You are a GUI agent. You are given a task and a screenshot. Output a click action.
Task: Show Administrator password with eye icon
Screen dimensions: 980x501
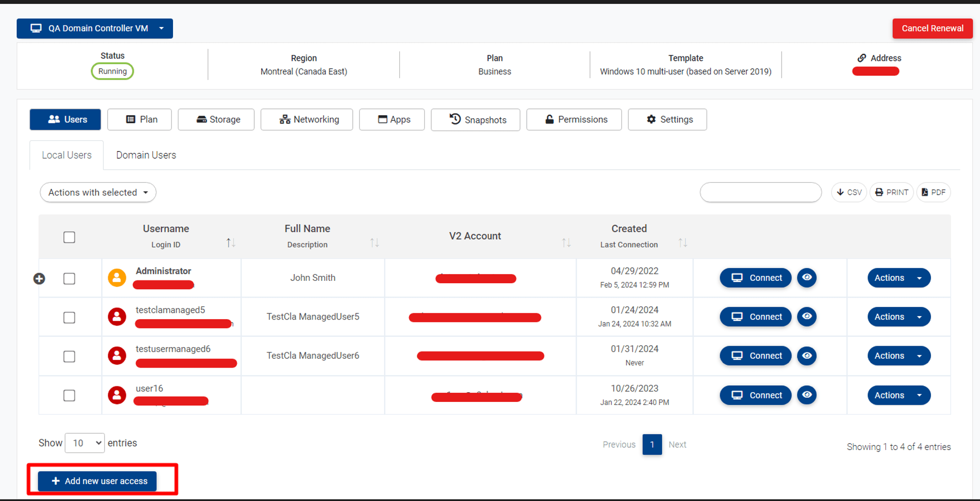pyautogui.click(x=807, y=277)
